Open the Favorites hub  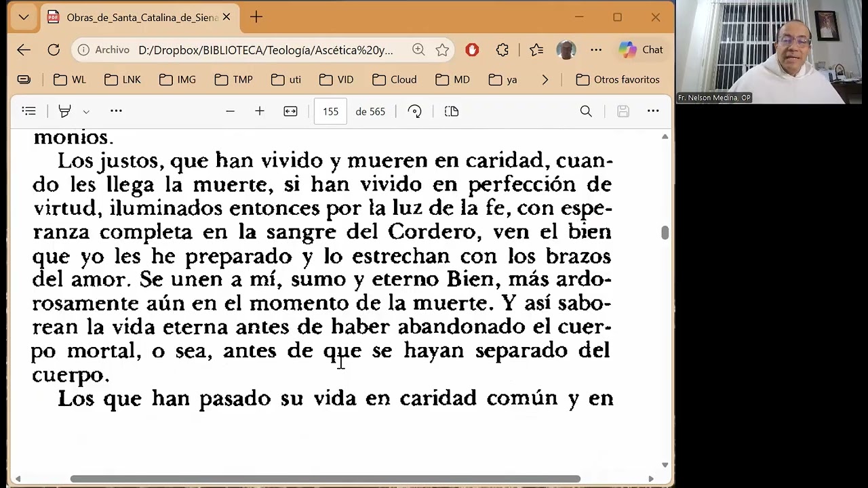pos(536,50)
